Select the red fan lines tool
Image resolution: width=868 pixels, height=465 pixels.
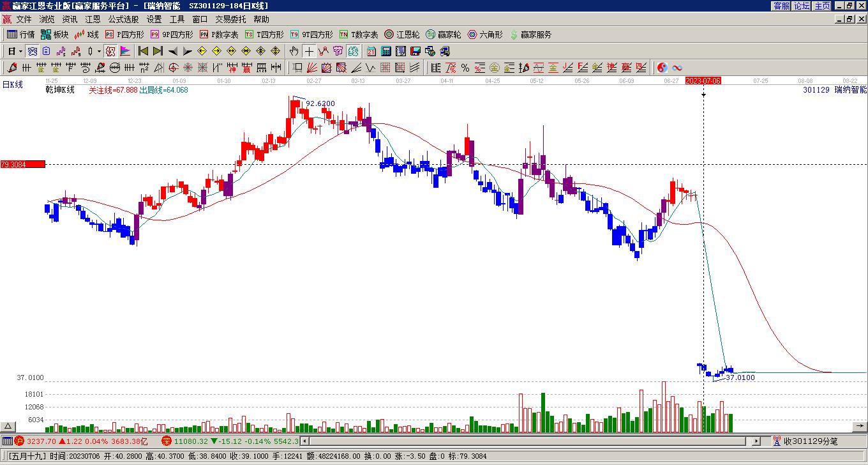coord(312,68)
